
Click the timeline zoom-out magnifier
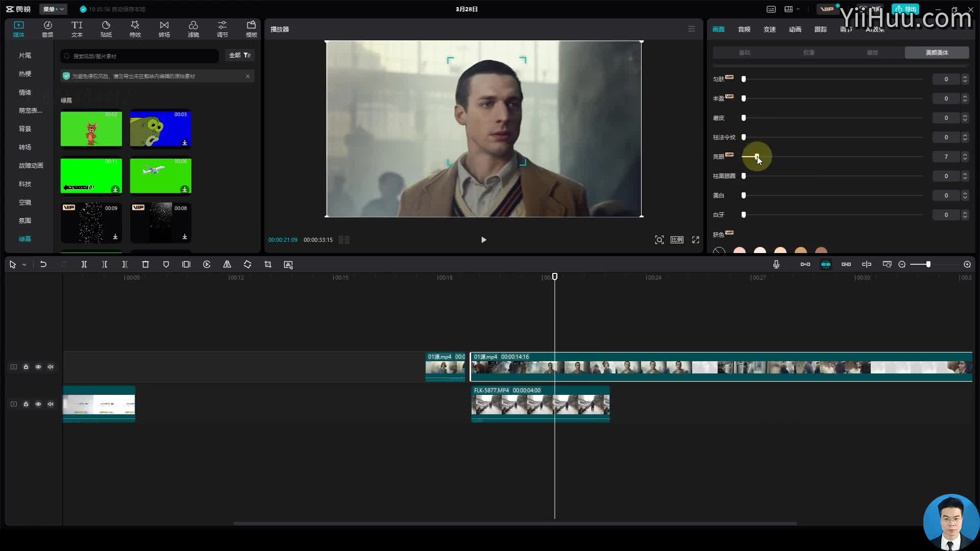(x=902, y=264)
